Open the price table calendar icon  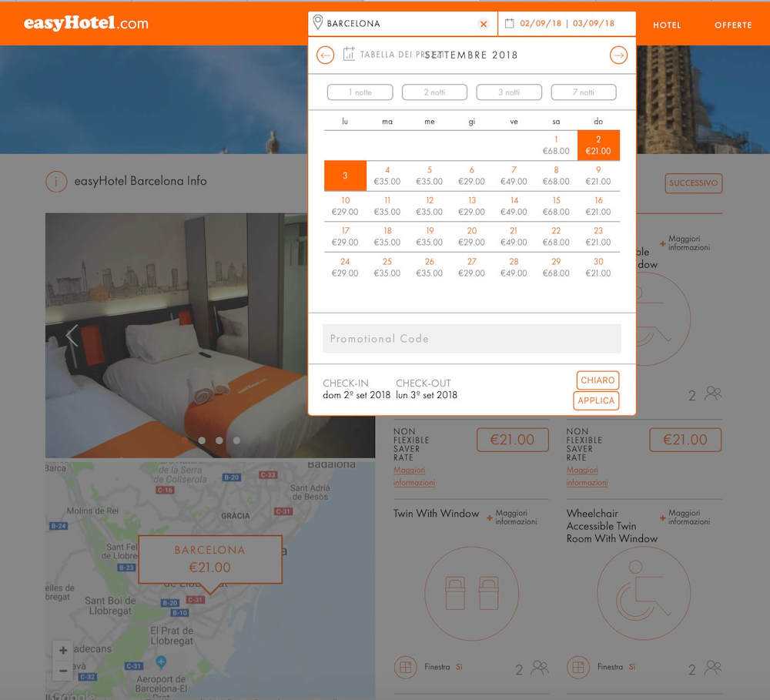click(349, 54)
